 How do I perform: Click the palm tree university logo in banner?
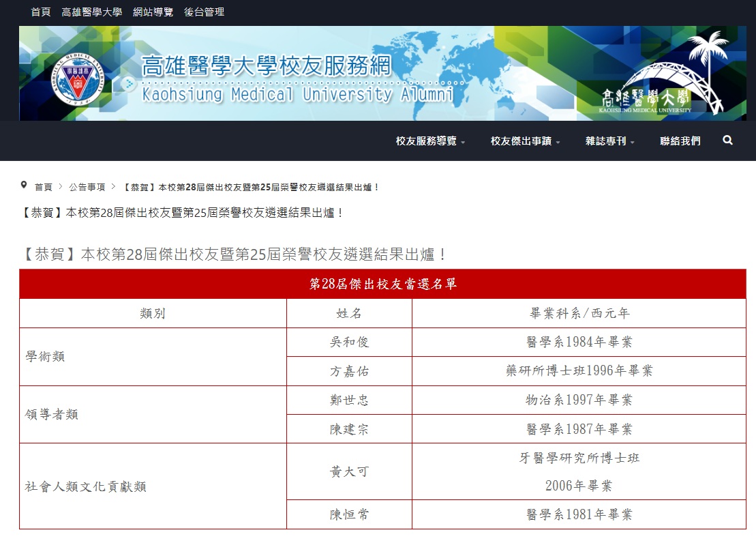point(663,74)
